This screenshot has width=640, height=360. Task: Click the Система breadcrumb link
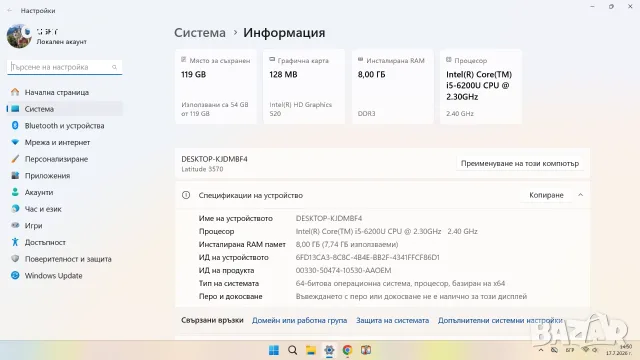pos(200,33)
